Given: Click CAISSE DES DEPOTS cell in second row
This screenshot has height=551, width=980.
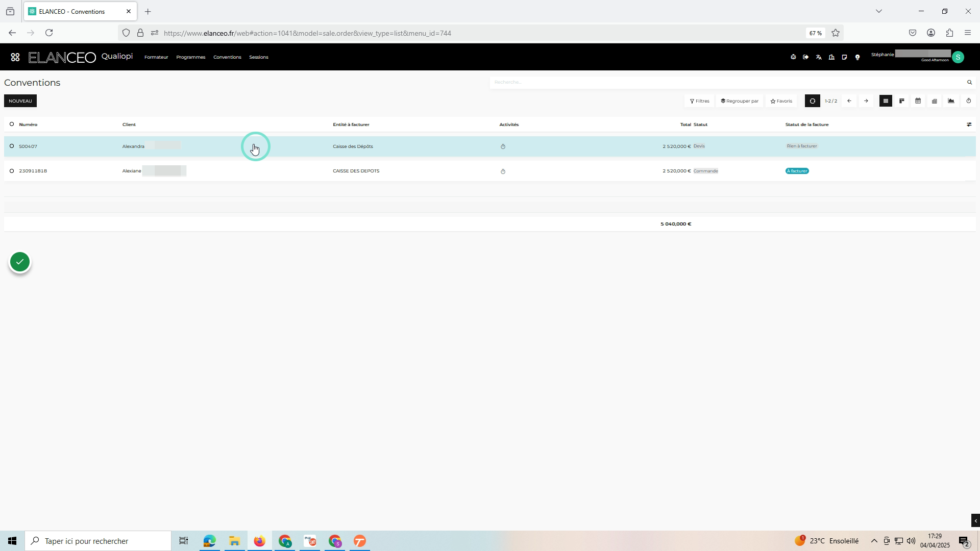Looking at the screenshot, I should (x=356, y=171).
